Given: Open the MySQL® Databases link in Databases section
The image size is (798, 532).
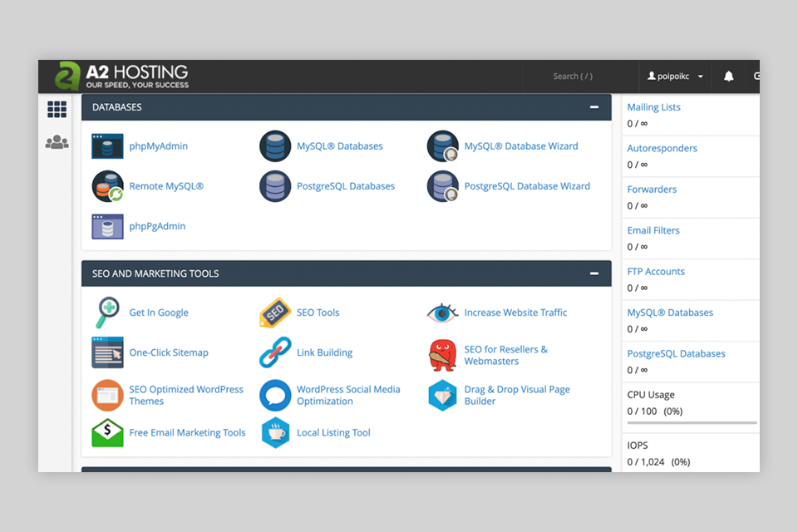Looking at the screenshot, I should click(339, 146).
